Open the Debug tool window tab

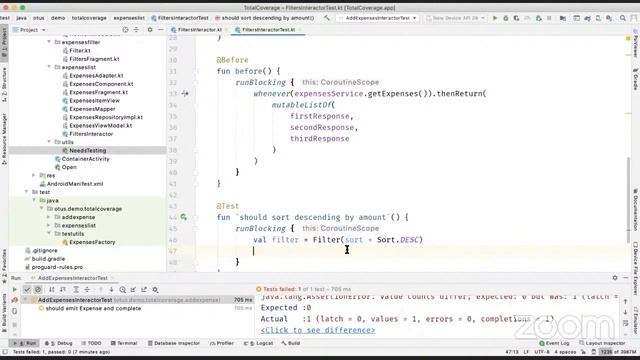click(x=58, y=343)
